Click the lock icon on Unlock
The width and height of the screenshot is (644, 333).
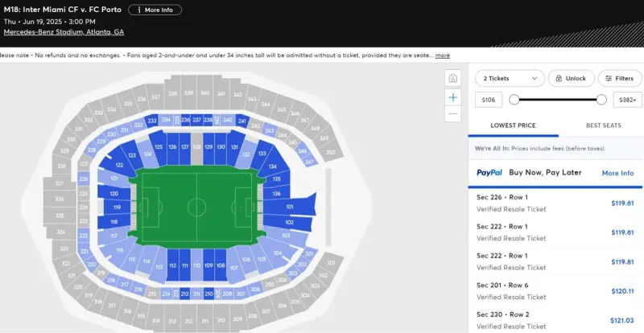coord(559,79)
